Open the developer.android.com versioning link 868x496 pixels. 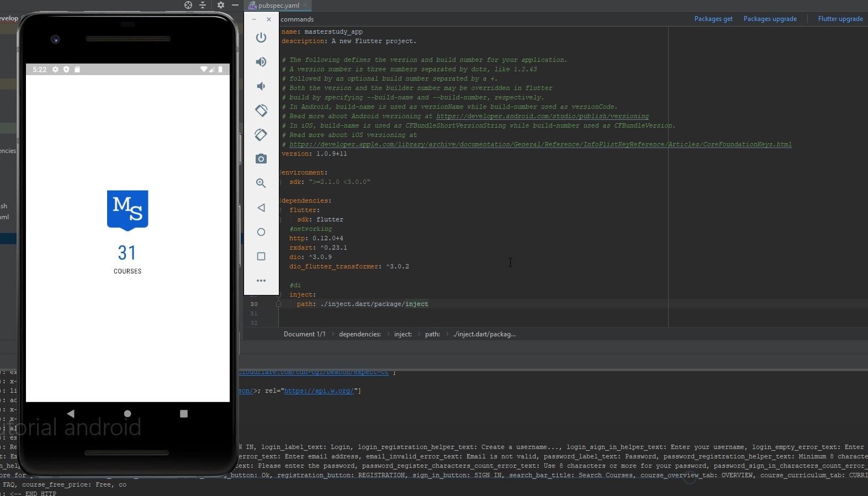(x=542, y=117)
